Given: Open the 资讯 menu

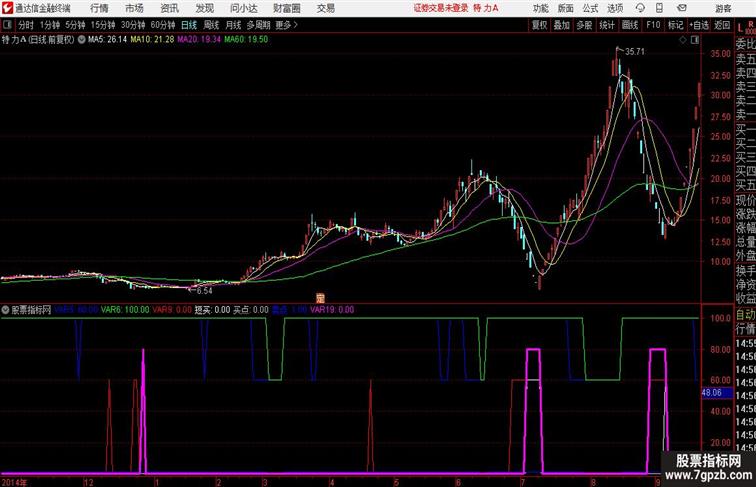Looking at the screenshot, I should tap(169, 8).
